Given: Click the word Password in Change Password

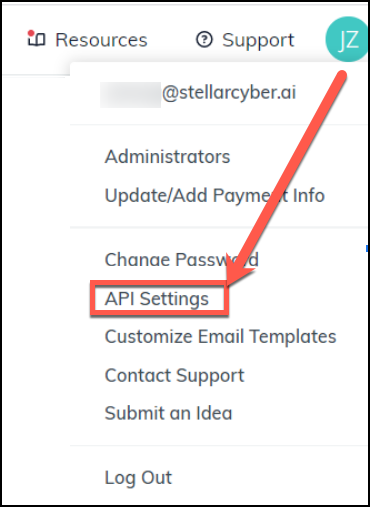Looking at the screenshot, I should tap(217, 260).
